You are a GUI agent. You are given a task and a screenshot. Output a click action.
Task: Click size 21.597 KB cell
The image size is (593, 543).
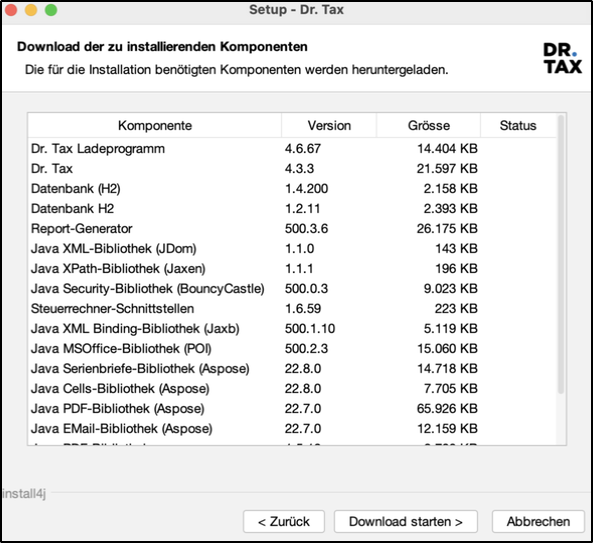(x=447, y=169)
